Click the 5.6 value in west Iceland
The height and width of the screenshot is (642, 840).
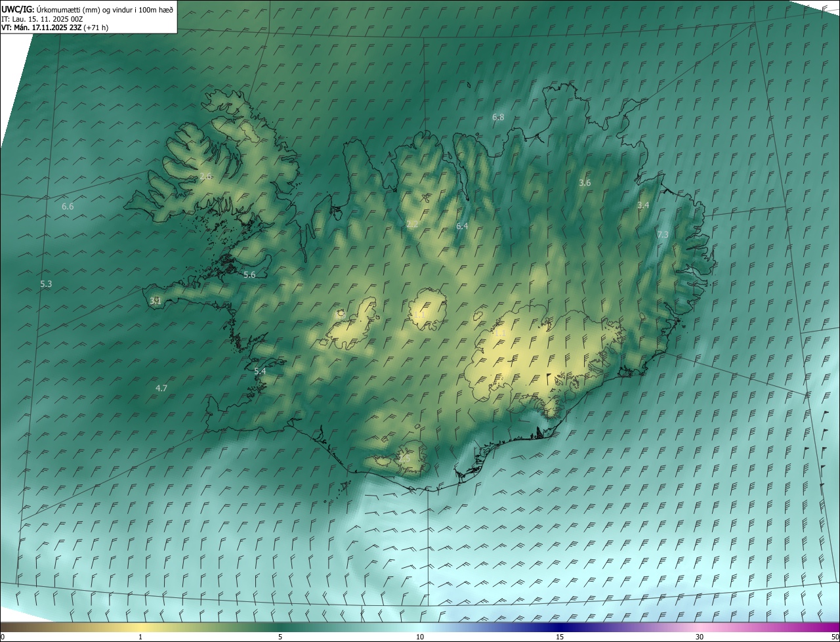pos(249,274)
